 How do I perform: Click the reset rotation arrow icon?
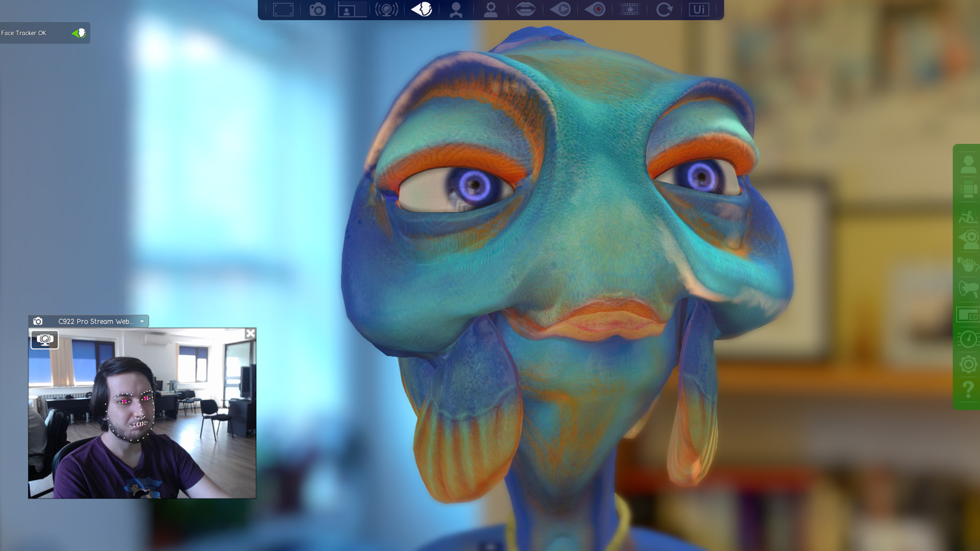664,9
